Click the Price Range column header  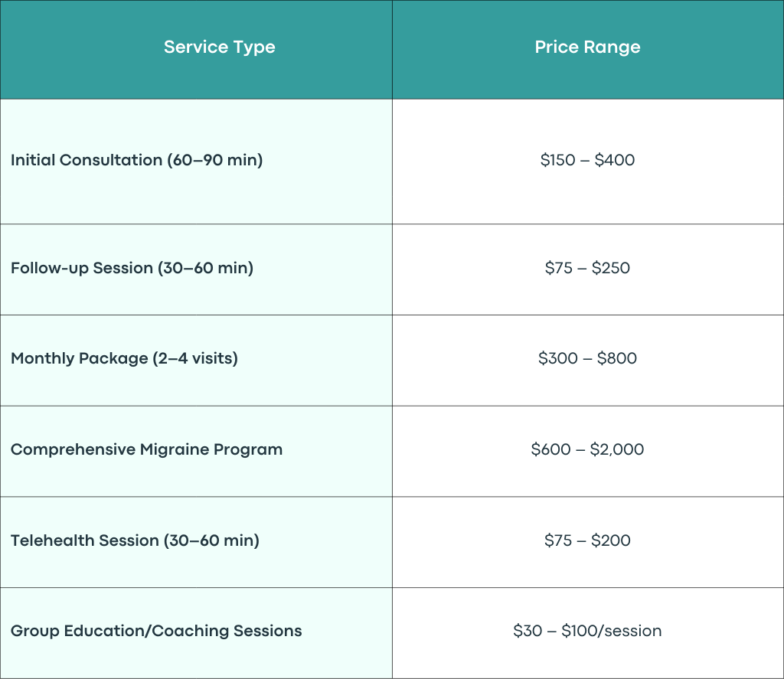click(588, 50)
